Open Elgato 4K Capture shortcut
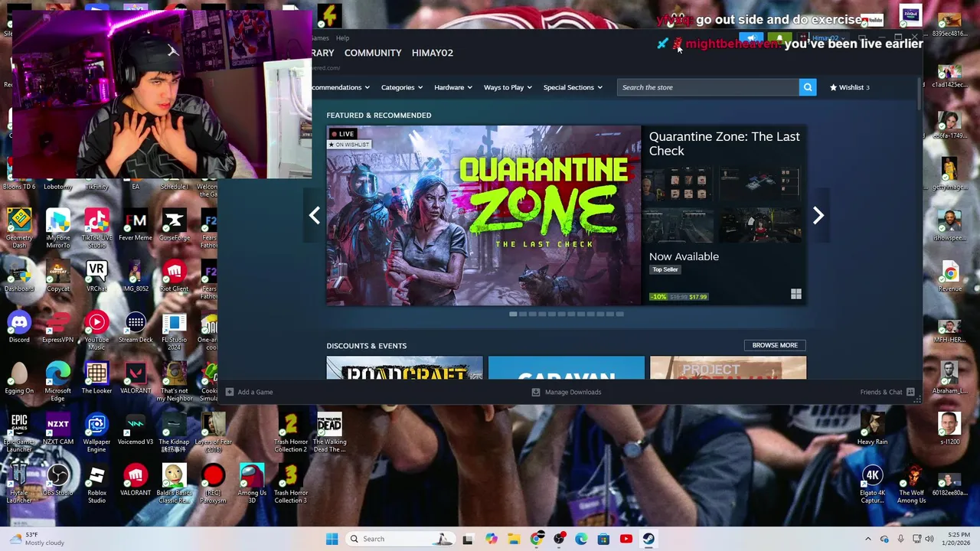 tap(872, 484)
